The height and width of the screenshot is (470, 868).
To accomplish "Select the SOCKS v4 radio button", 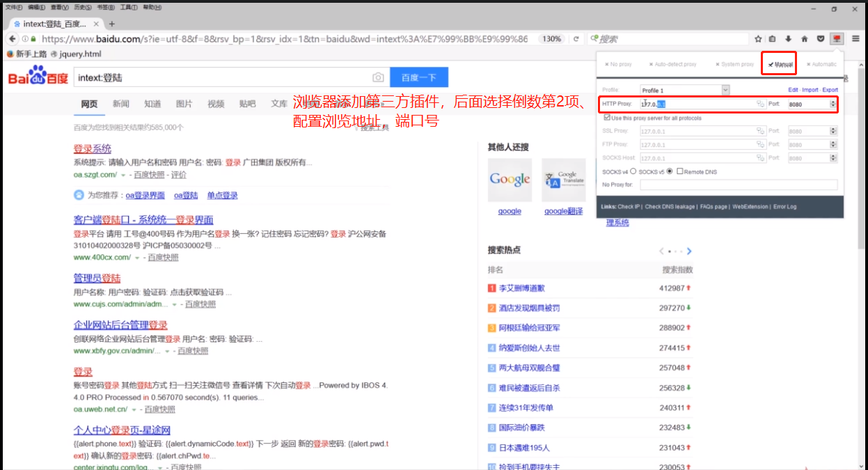I will 633,171.
